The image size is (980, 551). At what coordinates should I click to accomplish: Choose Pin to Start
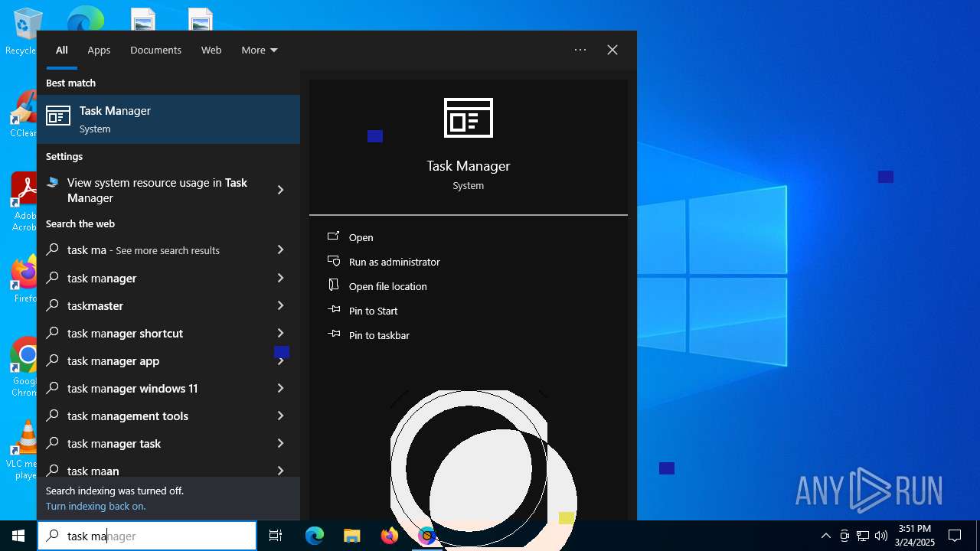point(374,311)
